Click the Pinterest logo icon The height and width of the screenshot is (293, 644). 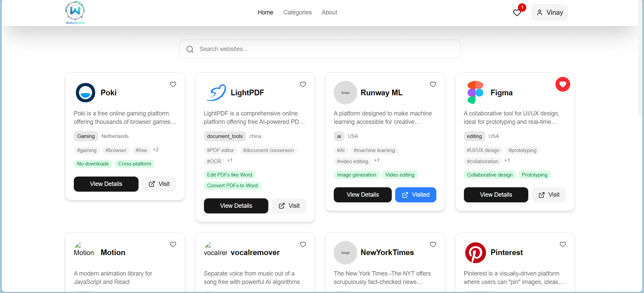tap(475, 253)
